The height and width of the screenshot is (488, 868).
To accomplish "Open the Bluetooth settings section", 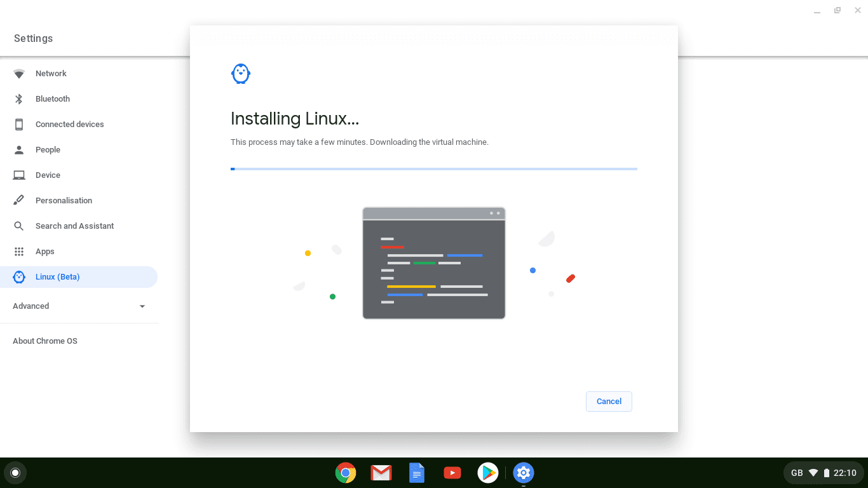I will pos(79,99).
